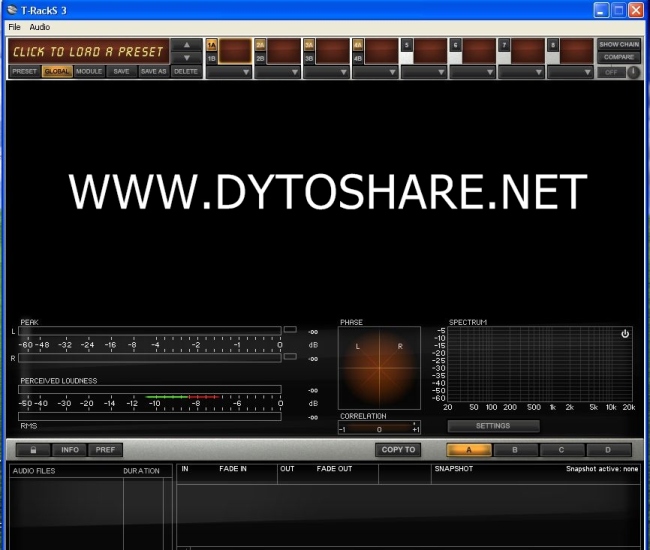Viewport: 650px width, 550px height.
Task: Select module slot 6
Action: (456, 45)
